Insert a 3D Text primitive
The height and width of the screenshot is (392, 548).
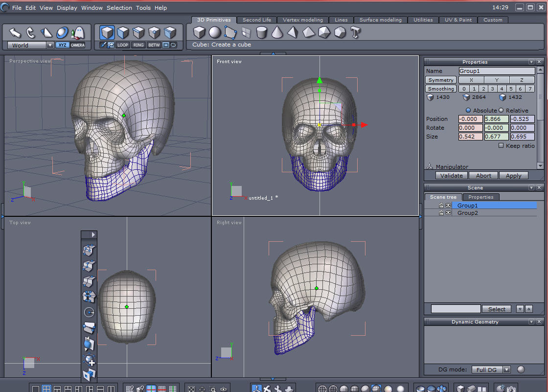click(355, 32)
